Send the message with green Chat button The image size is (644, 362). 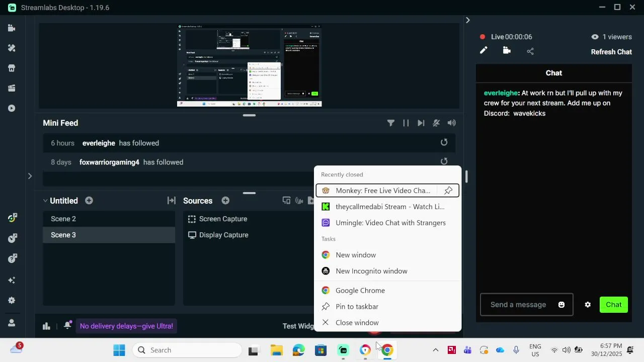pos(614,305)
